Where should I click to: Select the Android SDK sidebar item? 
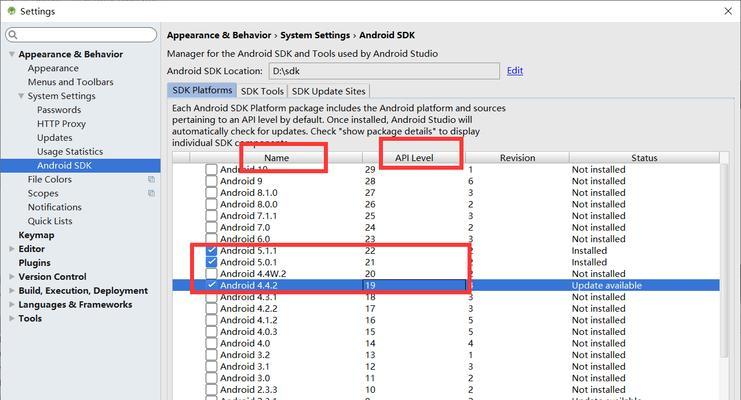tap(80, 165)
